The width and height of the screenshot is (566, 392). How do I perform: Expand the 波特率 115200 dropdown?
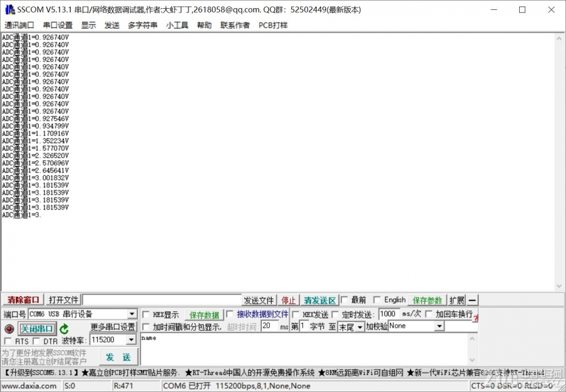[x=131, y=340]
